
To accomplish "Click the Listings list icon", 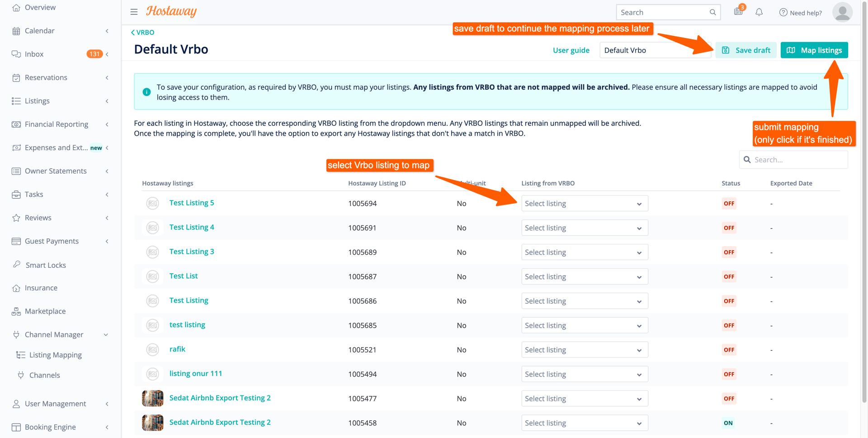I will tap(16, 101).
